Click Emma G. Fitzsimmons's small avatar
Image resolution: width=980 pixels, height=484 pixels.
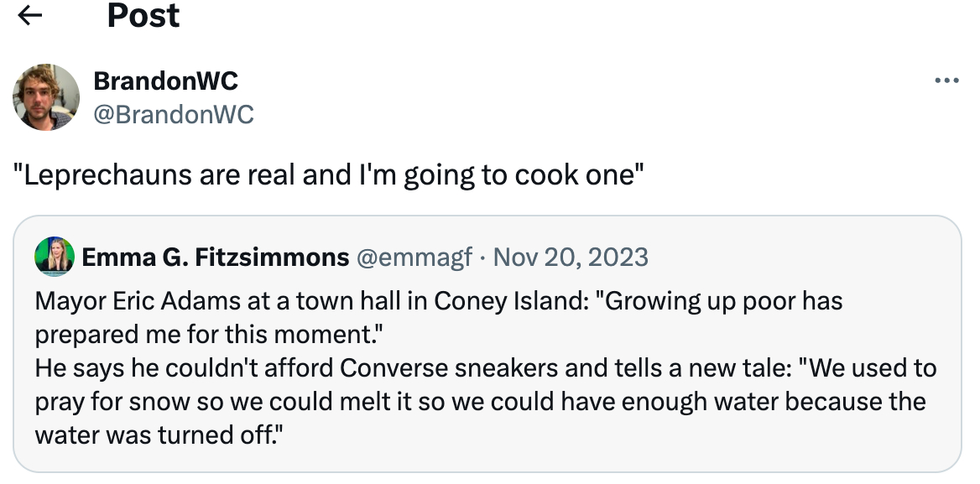click(x=55, y=256)
